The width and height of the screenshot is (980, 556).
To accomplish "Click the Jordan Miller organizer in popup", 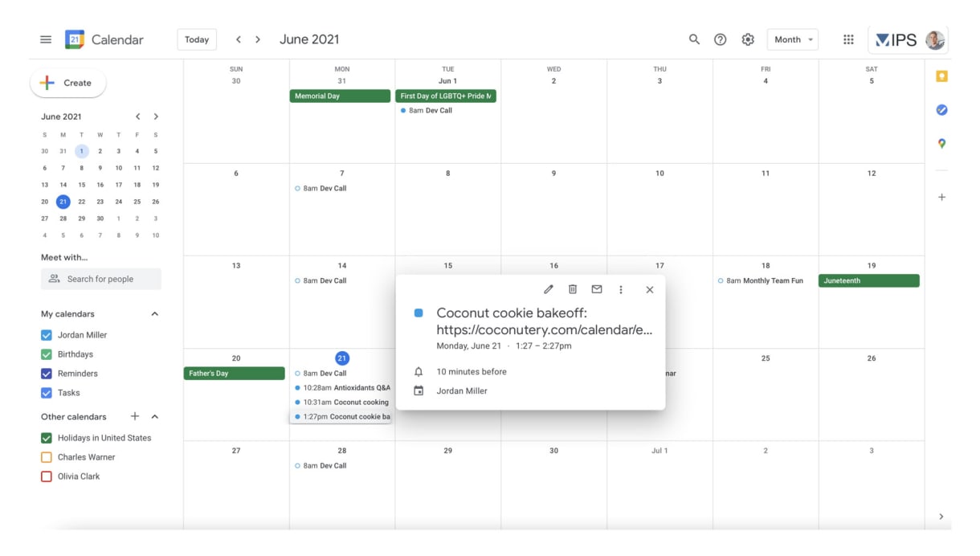I will click(x=462, y=391).
